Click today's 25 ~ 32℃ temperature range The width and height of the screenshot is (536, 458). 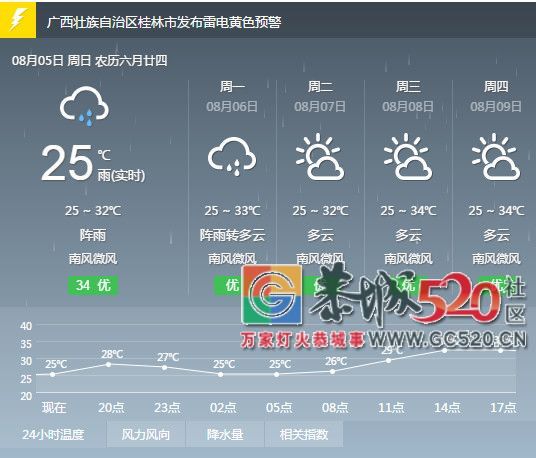(93, 211)
